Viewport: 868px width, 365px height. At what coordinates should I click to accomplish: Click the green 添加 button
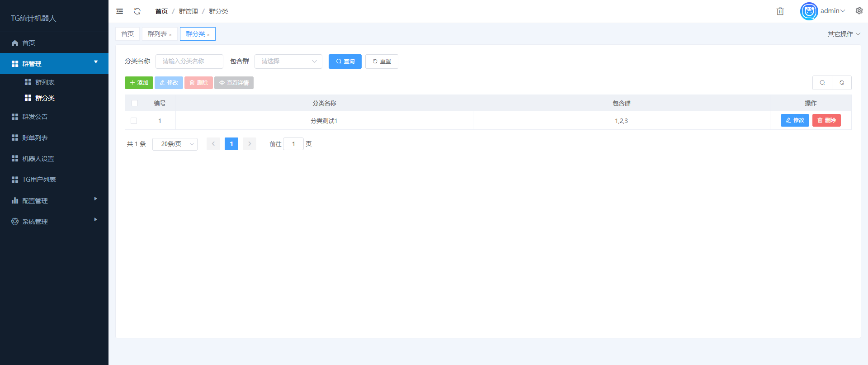[139, 83]
